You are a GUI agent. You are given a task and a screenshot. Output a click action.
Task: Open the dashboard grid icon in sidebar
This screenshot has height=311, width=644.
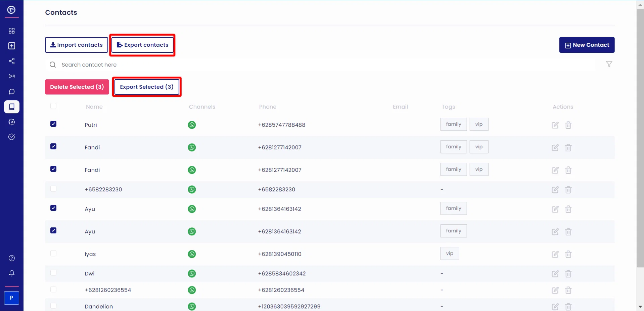(12, 31)
